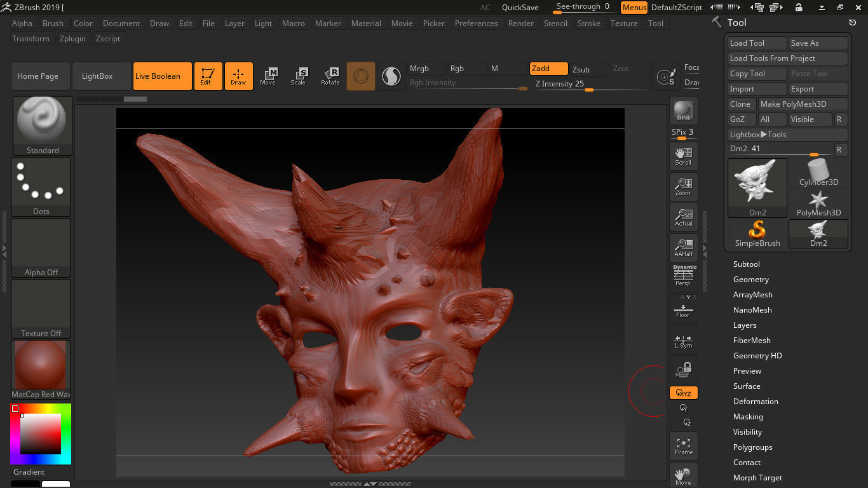Select the Scale tool icon
Screen dimensions: 868x488
pyautogui.click(x=299, y=76)
